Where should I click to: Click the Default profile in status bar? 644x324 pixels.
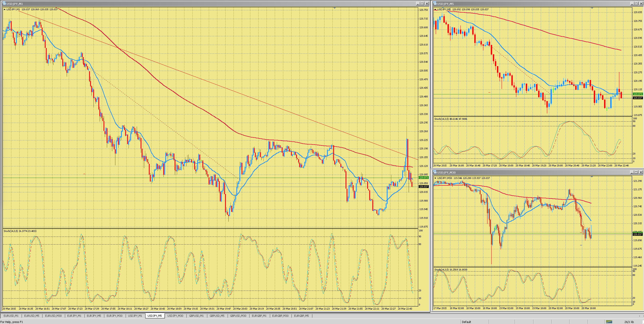(466, 322)
